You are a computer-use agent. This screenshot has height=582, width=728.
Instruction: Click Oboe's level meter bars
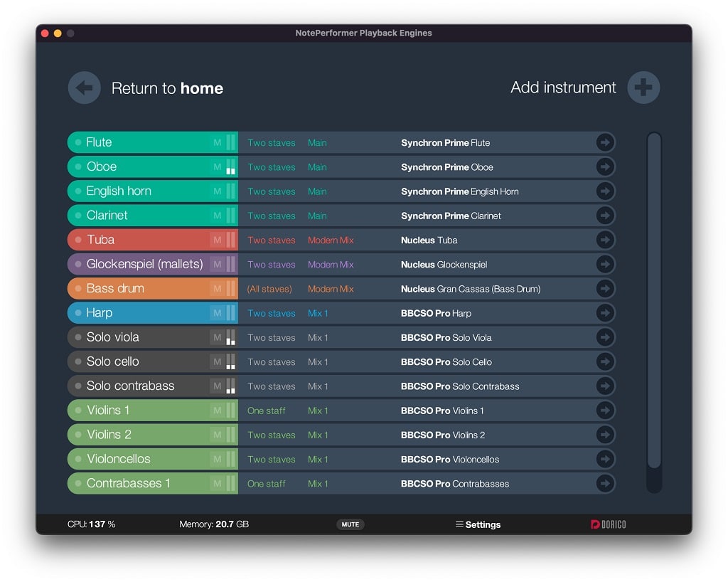tap(231, 166)
